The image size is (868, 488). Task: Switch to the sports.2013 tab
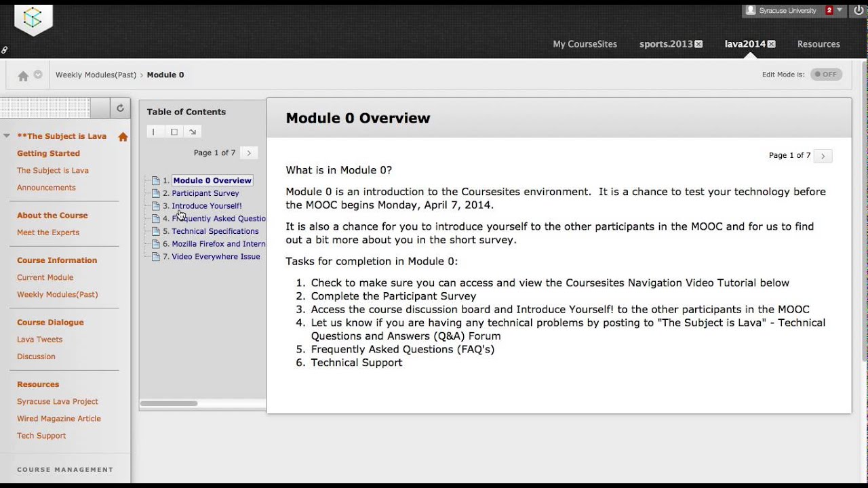666,44
